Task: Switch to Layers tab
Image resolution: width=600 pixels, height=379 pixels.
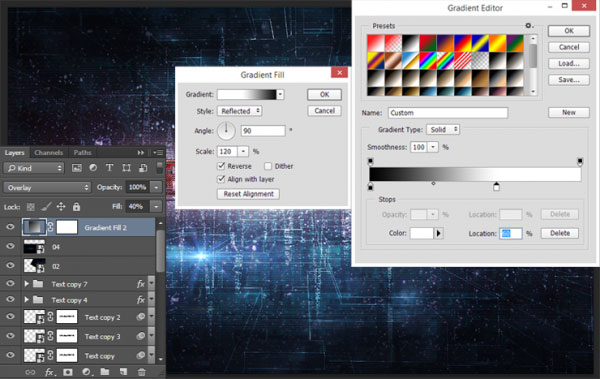Action: pos(15,153)
